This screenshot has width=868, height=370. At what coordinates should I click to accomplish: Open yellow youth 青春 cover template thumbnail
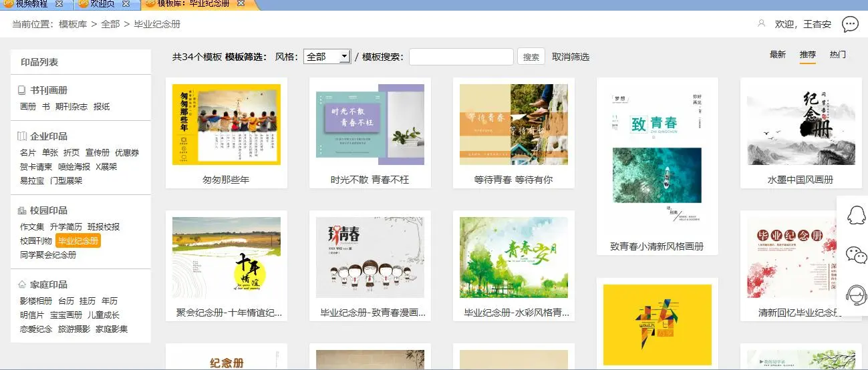click(658, 325)
